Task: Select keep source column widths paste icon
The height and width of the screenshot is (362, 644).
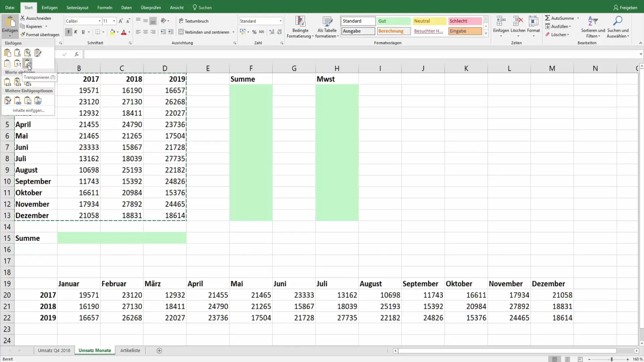Action: click(17, 63)
